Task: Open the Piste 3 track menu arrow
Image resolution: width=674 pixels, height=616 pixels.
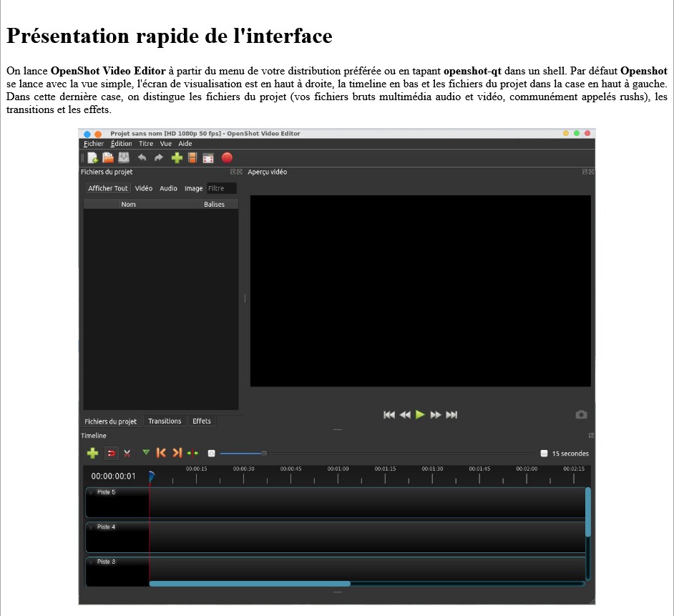Action: [91, 562]
